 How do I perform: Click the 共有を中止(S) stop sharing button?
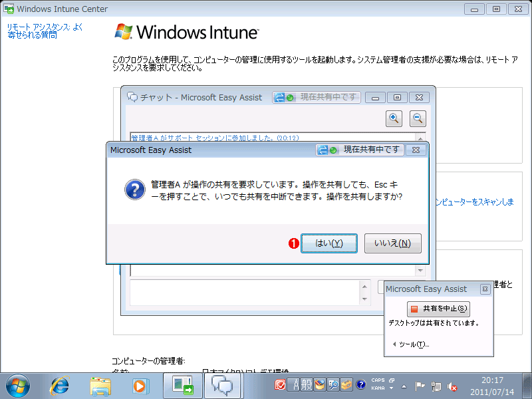(x=438, y=309)
